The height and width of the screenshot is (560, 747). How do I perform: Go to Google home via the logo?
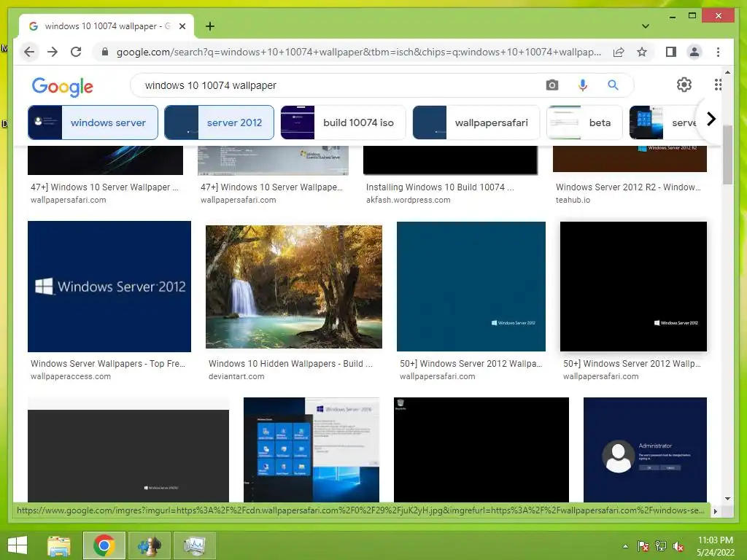coord(63,86)
